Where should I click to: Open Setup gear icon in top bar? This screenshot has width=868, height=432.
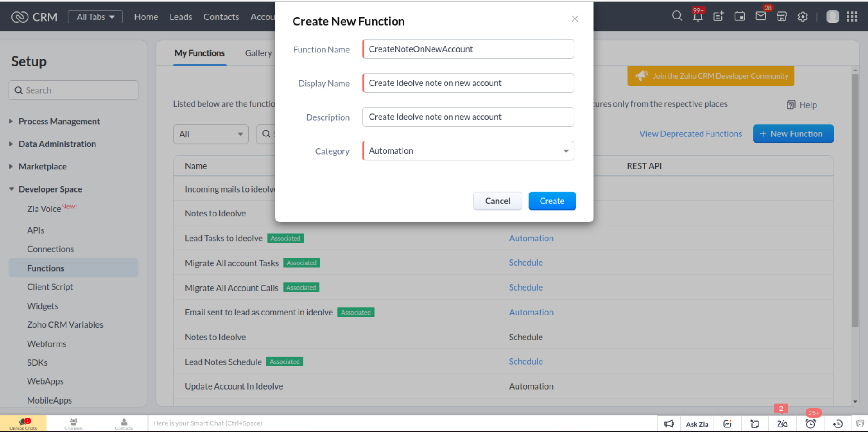803,17
